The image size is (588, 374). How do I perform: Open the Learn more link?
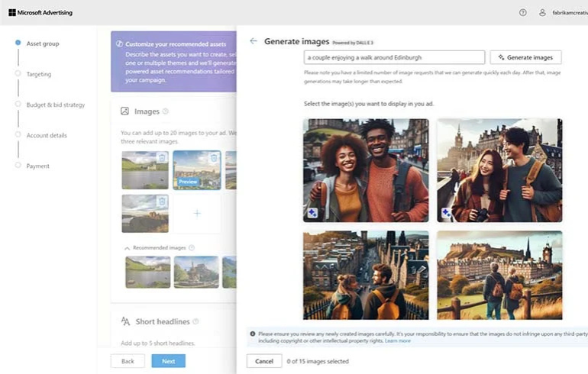pyautogui.click(x=398, y=340)
